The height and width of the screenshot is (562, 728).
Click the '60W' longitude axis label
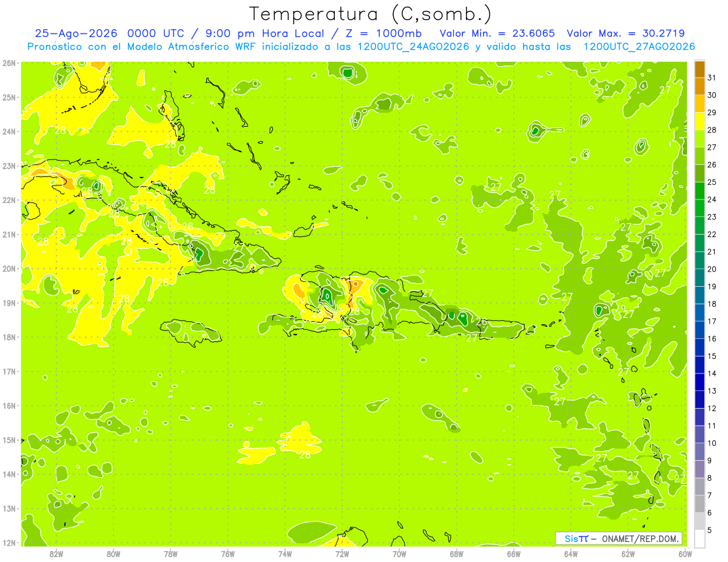[685, 554]
